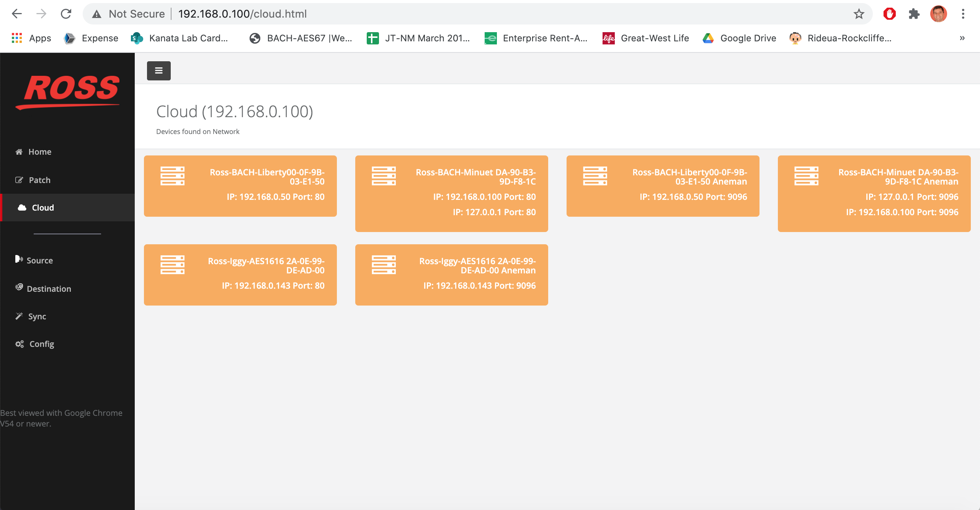Click IP: 192.168.0.100 Port: 80 text

485,197
